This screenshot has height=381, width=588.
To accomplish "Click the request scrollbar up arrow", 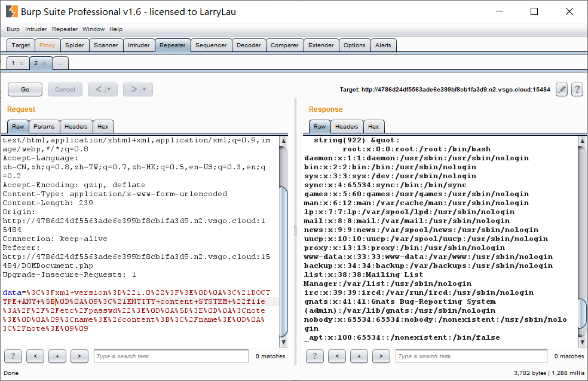I will [283, 141].
